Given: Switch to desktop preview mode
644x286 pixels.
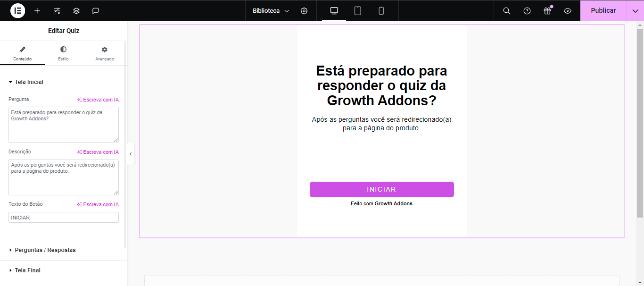Looking at the screenshot, I should point(334,10).
